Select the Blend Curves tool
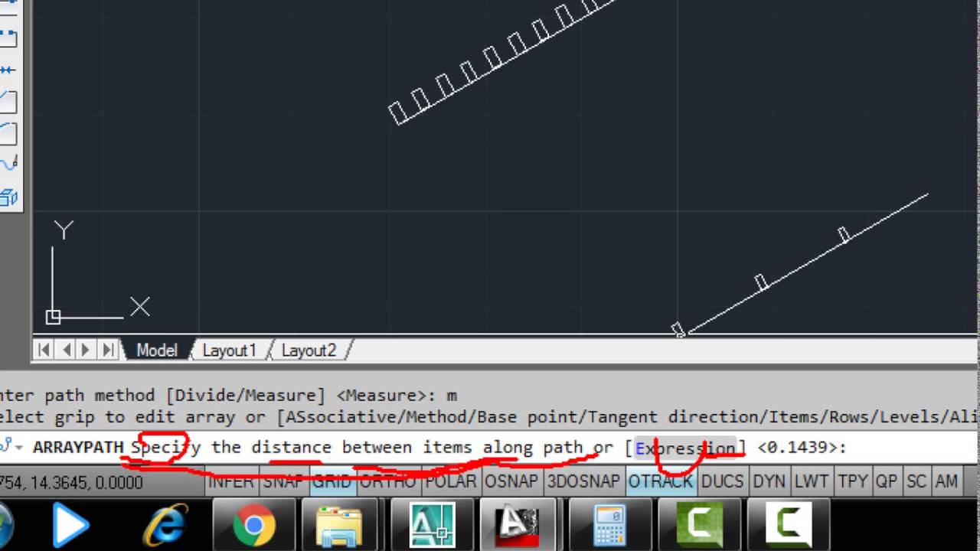This screenshot has width=980, height=551. (8, 164)
